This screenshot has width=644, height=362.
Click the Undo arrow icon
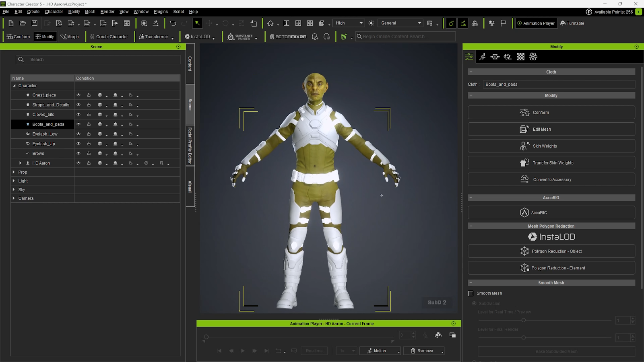173,23
